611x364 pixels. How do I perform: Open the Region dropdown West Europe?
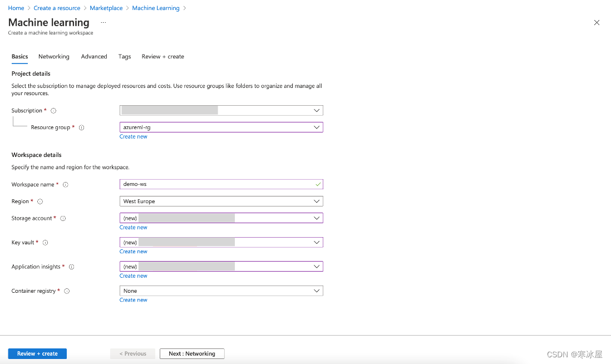[221, 201]
